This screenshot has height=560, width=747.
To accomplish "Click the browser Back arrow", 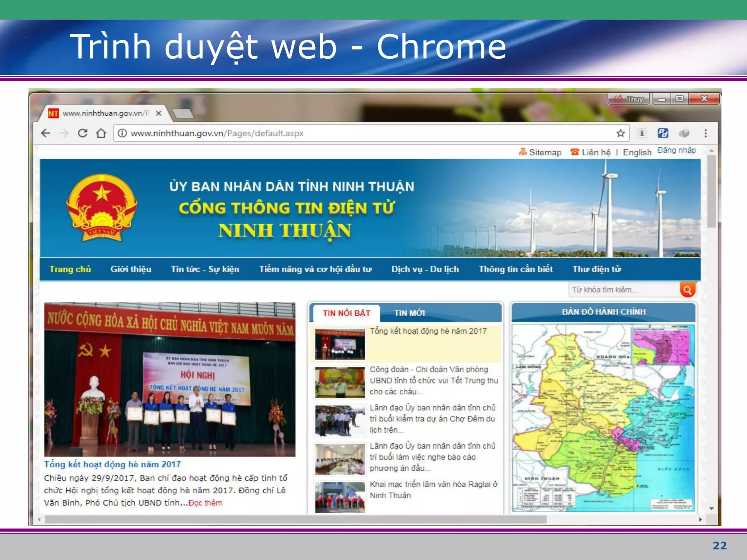I will click(x=46, y=133).
